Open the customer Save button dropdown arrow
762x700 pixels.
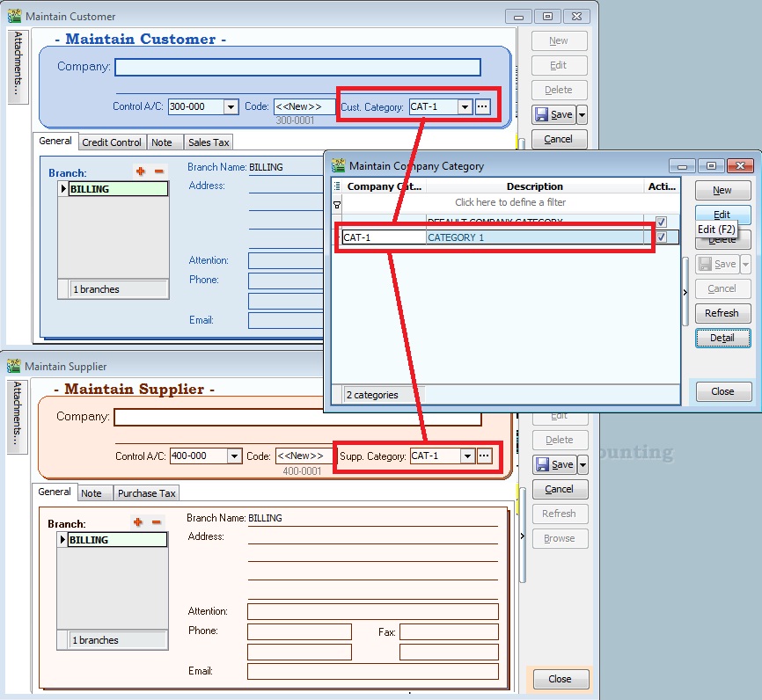(x=582, y=115)
